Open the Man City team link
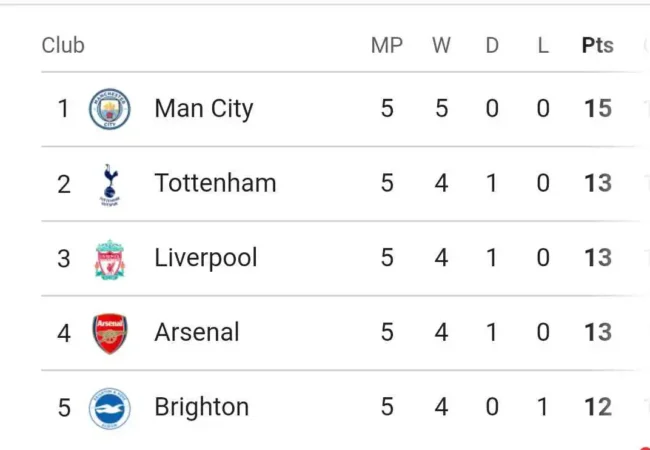 tap(204, 108)
